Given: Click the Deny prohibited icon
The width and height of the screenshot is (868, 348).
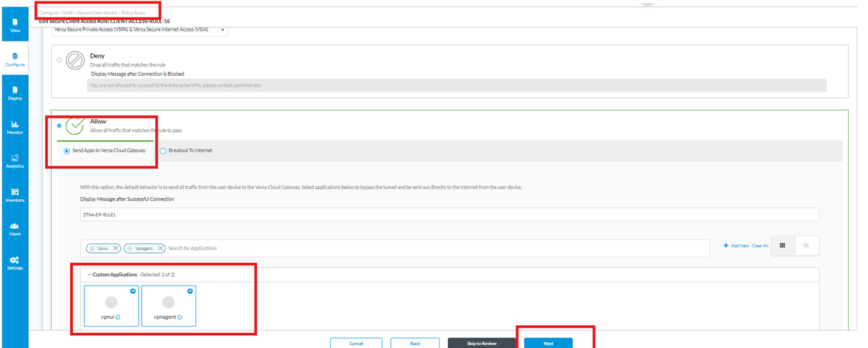Looking at the screenshot, I should (75, 60).
